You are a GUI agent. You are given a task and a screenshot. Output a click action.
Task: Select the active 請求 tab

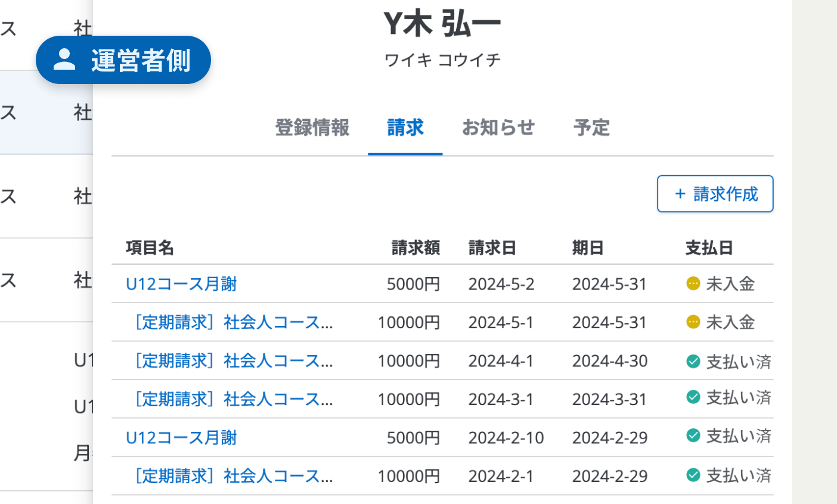tap(405, 127)
